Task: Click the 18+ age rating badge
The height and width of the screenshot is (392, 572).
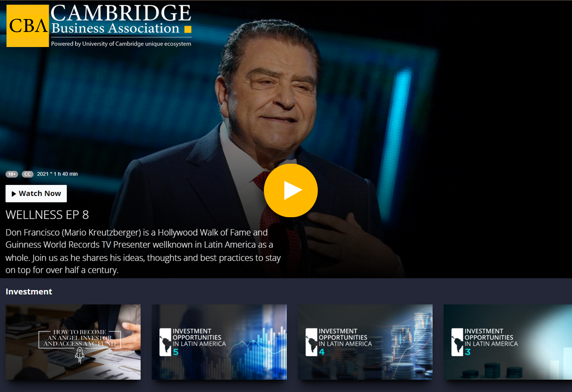Action: coord(12,174)
